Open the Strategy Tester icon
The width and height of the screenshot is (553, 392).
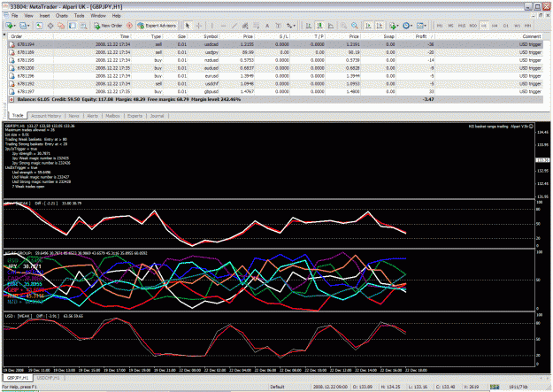pos(83,26)
